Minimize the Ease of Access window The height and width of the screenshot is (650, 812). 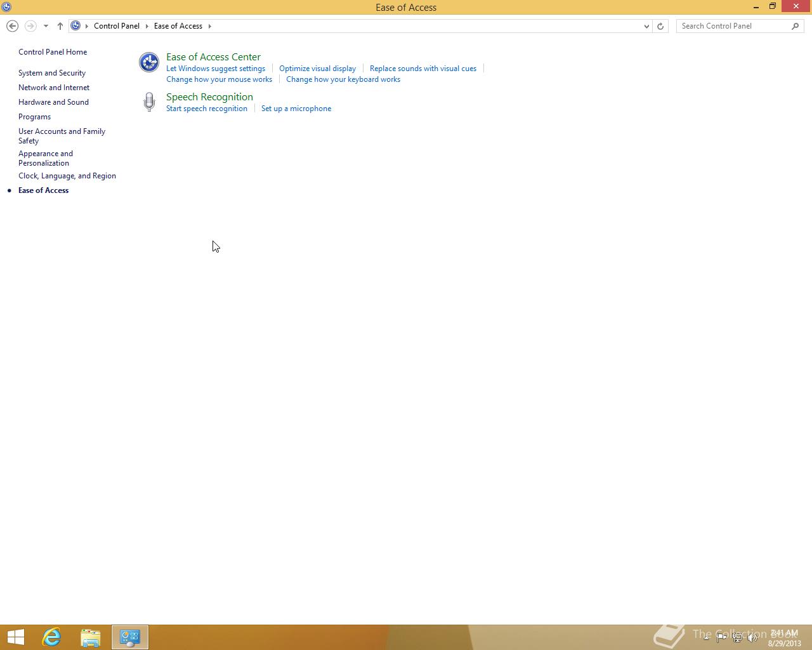pyautogui.click(x=756, y=7)
